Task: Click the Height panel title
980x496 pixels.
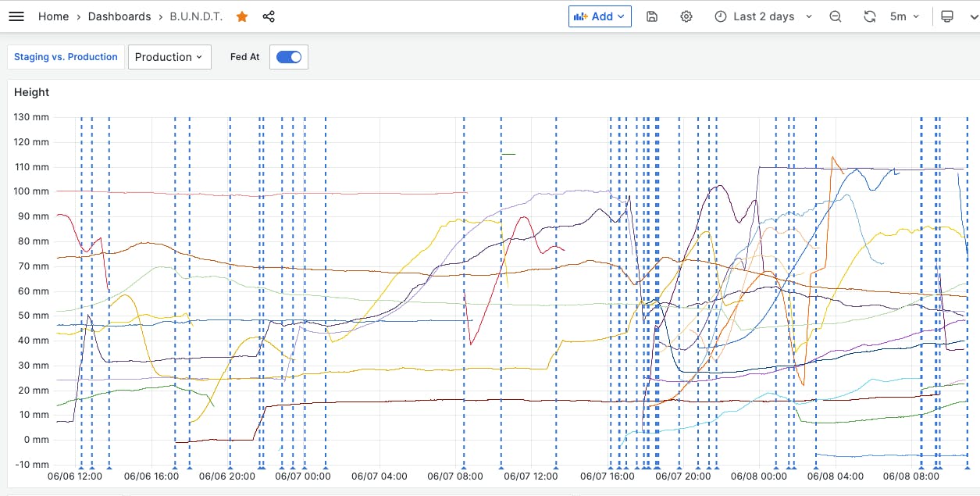Action: tap(32, 92)
